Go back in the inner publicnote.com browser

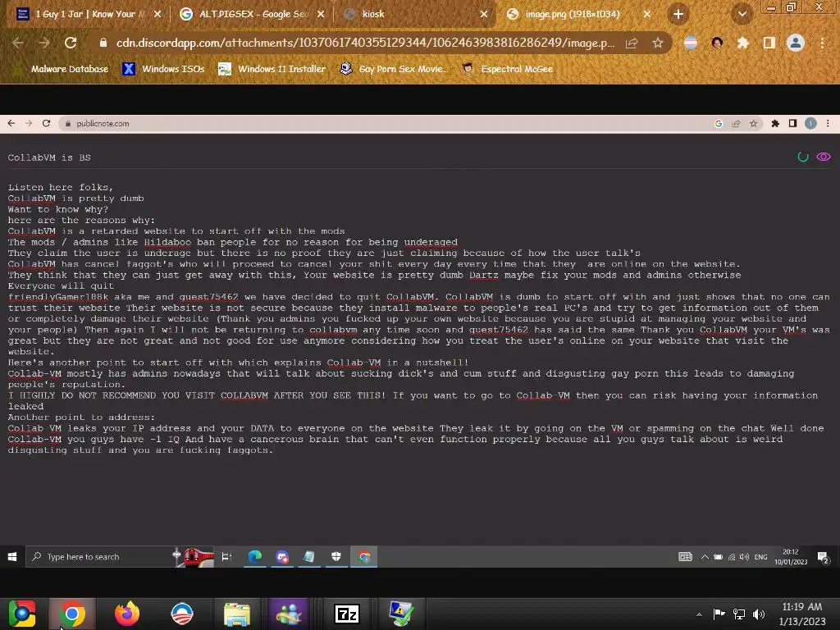pyautogui.click(x=11, y=123)
